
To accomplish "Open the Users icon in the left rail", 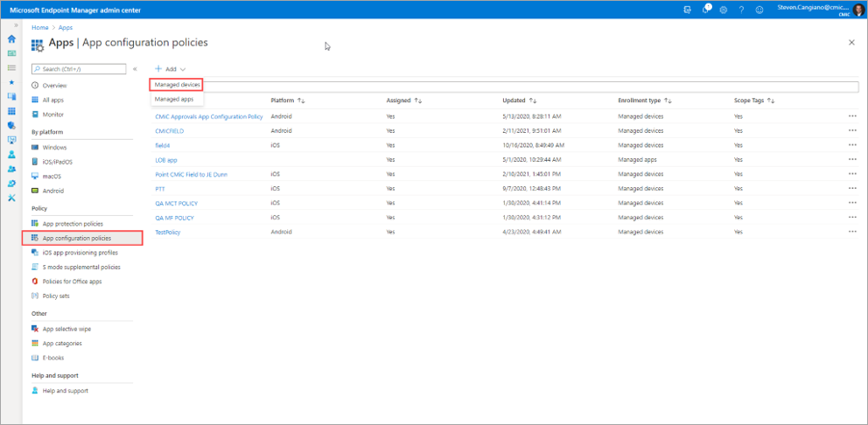I will (11, 155).
